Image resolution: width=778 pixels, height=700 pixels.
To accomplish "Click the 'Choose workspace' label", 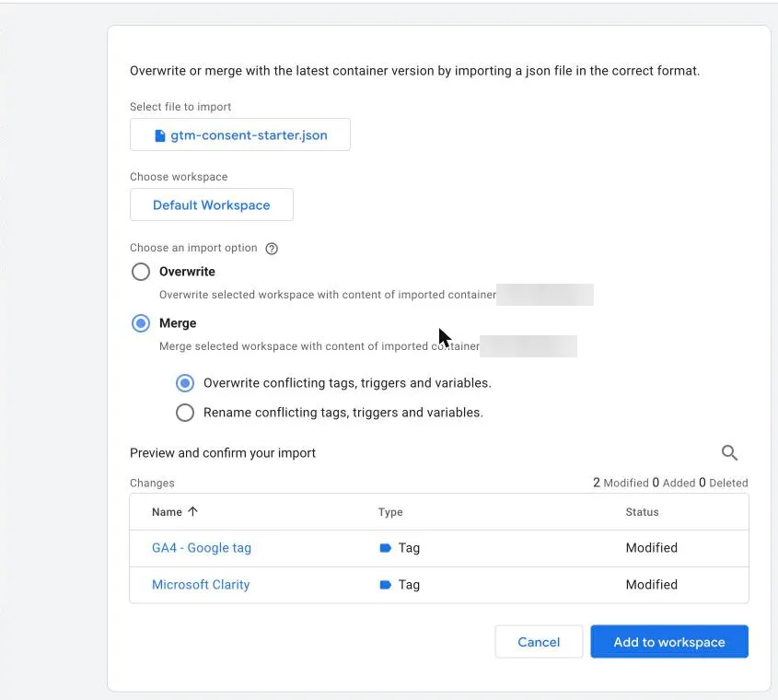I will pos(179,177).
